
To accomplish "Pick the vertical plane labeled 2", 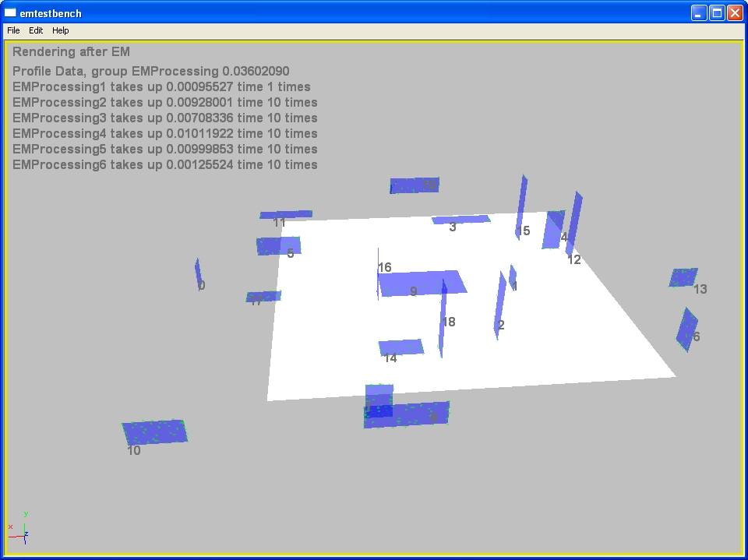I will (x=499, y=305).
